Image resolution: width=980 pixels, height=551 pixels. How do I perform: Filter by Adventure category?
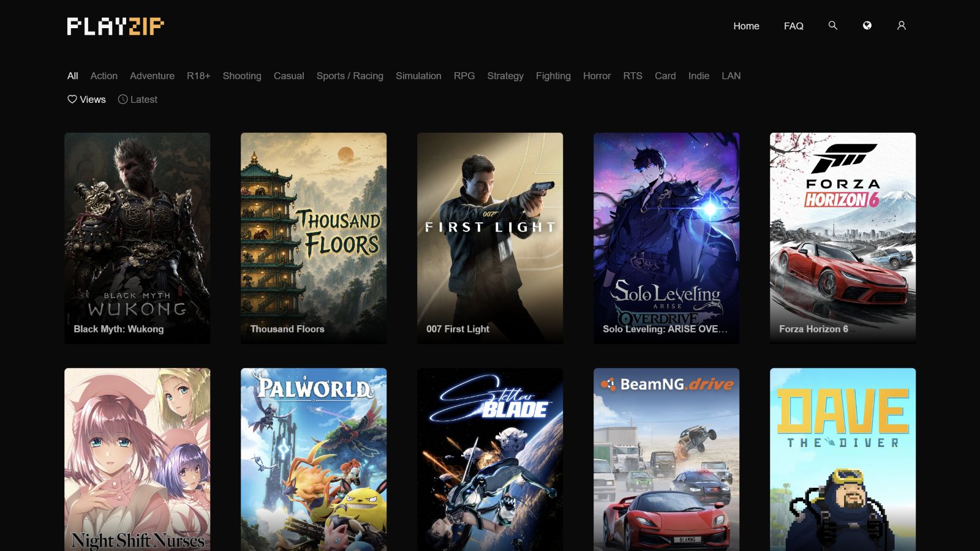(152, 76)
